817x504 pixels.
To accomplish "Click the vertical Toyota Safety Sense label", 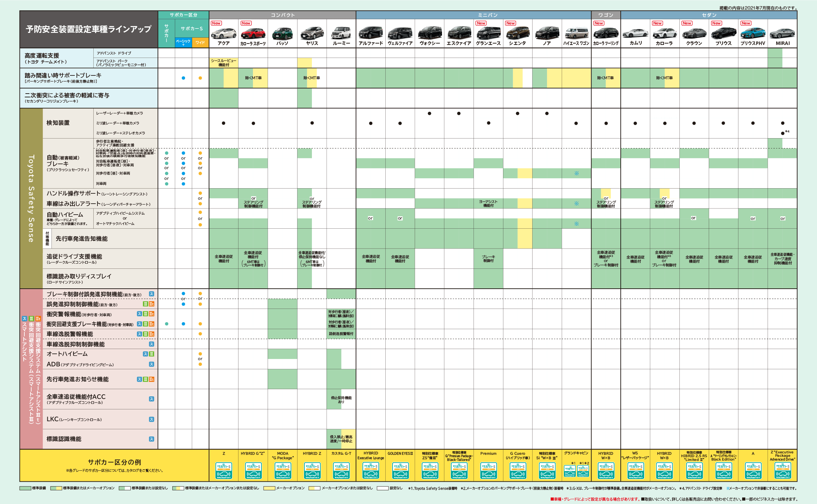I will point(31,199).
